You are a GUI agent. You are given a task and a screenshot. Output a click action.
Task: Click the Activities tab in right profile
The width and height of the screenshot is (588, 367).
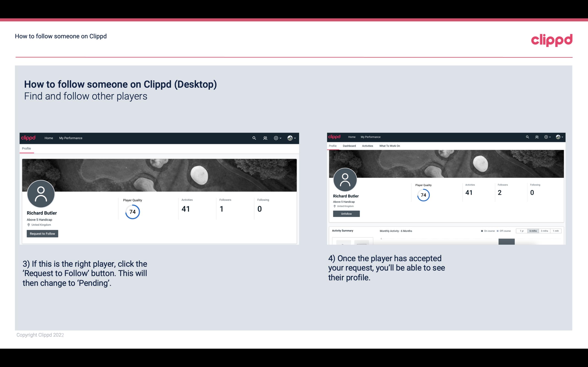pos(367,146)
